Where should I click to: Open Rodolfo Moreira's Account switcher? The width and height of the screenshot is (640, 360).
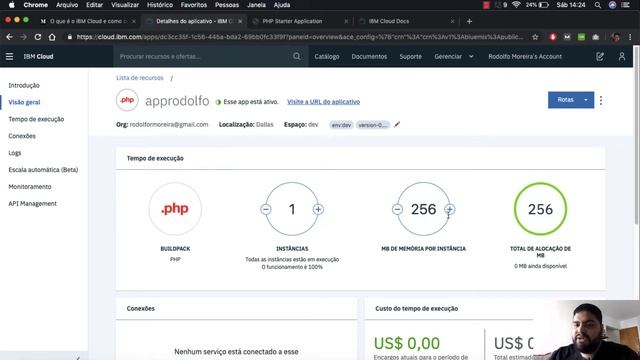point(525,56)
